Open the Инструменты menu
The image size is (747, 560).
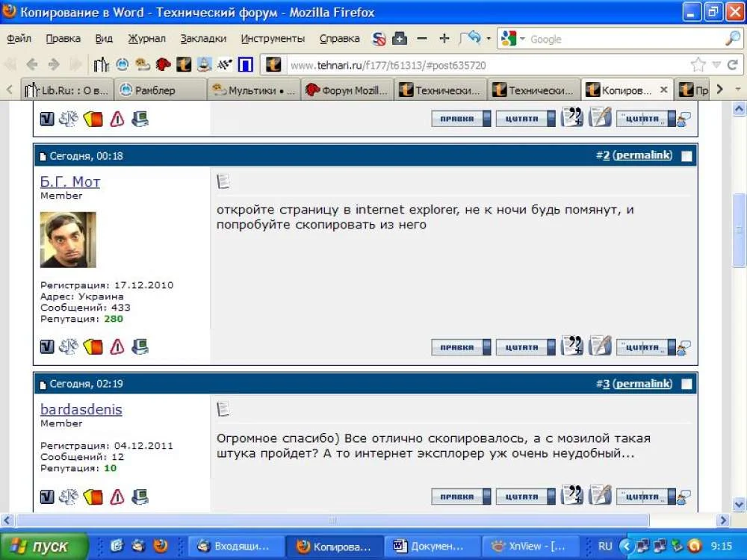point(273,39)
